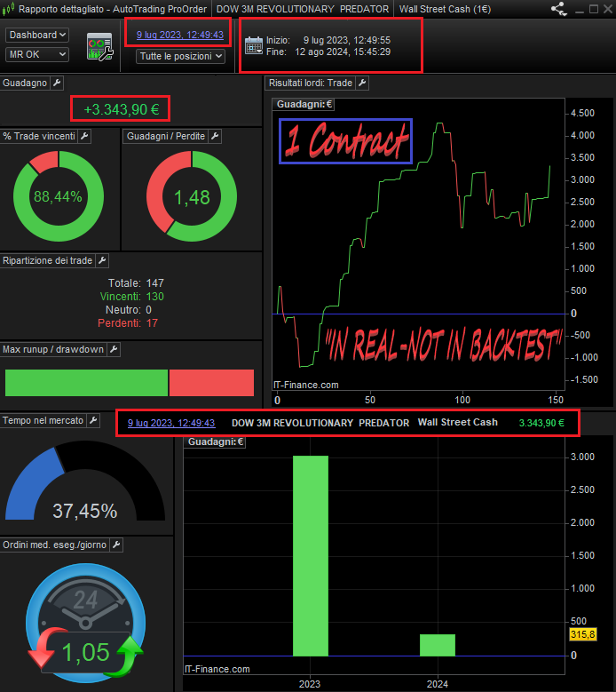The height and width of the screenshot is (692, 616).
Task: Open the MR OK dropdown
Action: coord(37,54)
